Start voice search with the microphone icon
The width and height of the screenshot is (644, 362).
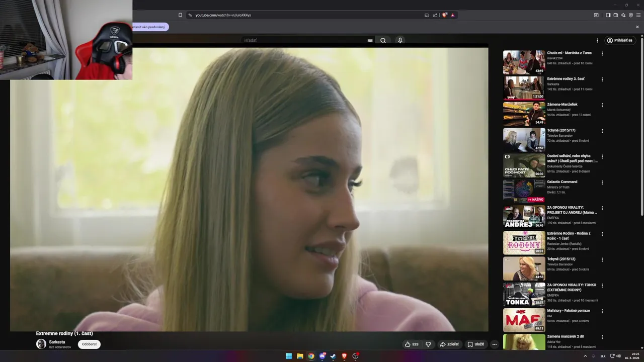400,40
